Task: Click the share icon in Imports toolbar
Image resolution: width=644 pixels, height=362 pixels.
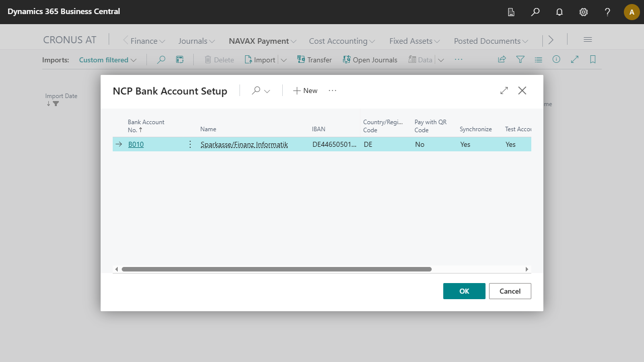Action: click(502, 59)
